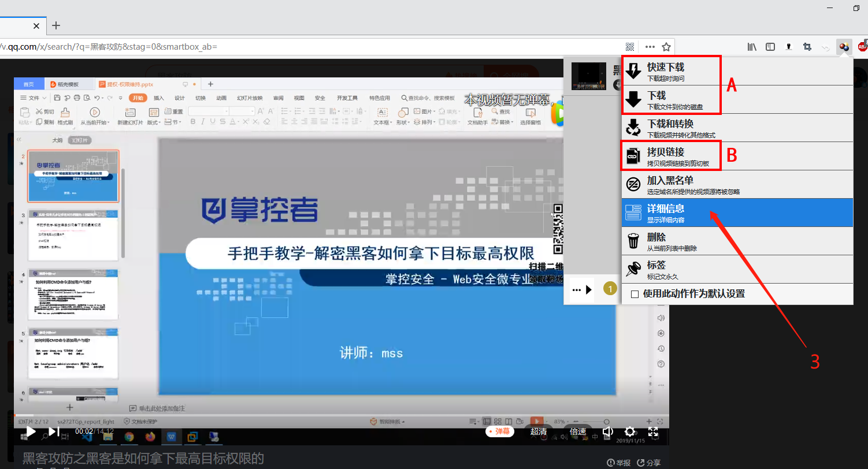Image resolution: width=868 pixels, height=469 pixels.
Task: Pick the 下载和转换 download and convert entry
Action: (x=737, y=128)
